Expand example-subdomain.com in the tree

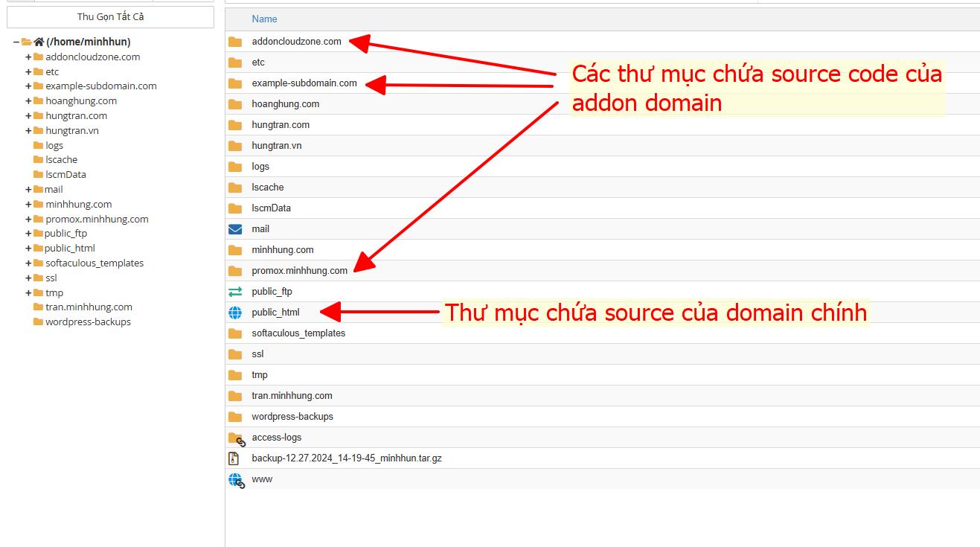coord(28,86)
